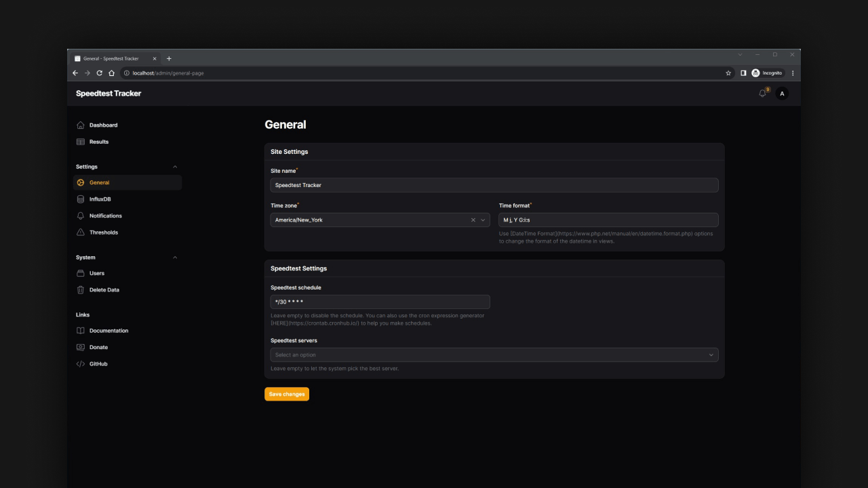
Task: Go to the Users page
Action: point(97,273)
